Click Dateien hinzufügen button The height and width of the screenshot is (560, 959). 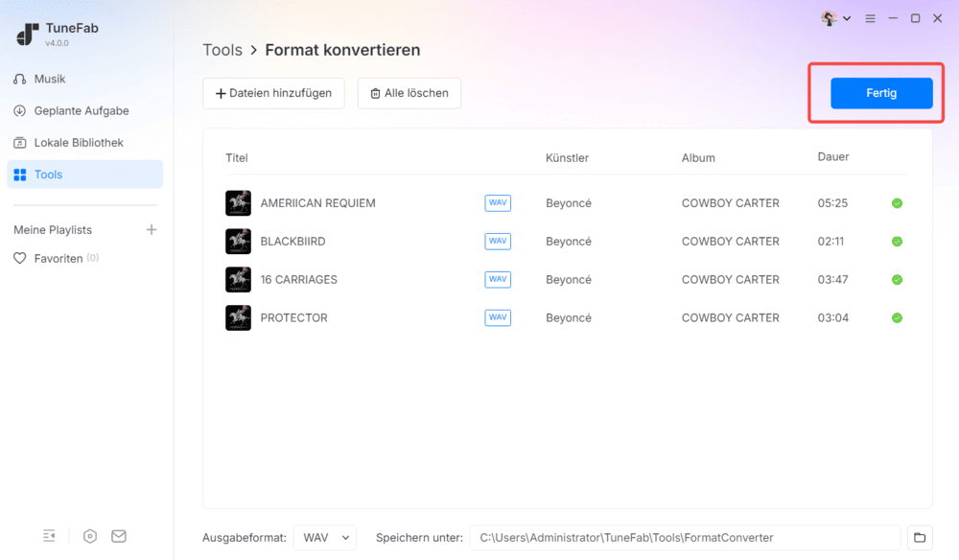point(273,93)
